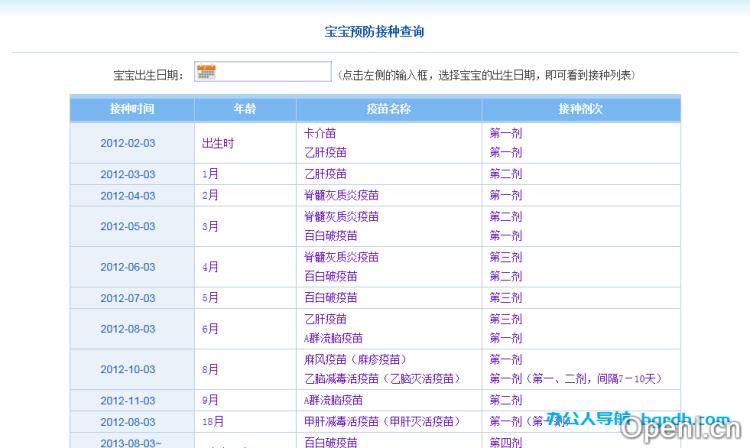This screenshot has width=750, height=448.
Task: Click 乙脑减毒活疫苗（乙脑灭活疫苗） entry
Action: tap(382, 379)
